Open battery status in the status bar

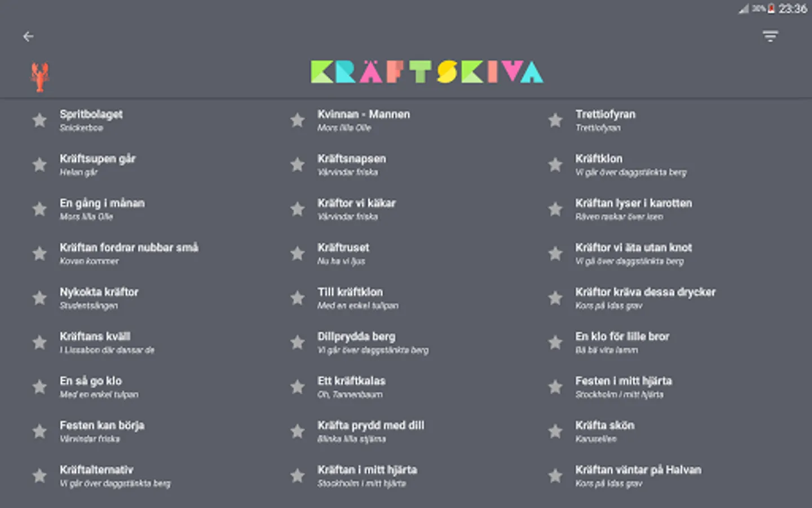pos(771,8)
